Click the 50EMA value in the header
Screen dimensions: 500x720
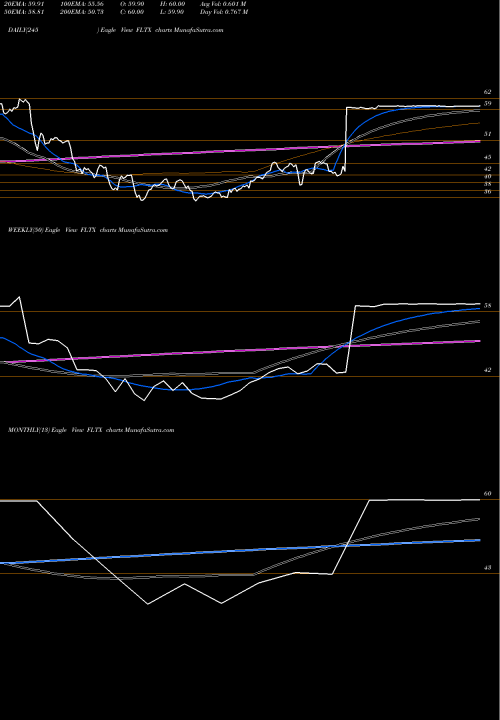(24, 12)
